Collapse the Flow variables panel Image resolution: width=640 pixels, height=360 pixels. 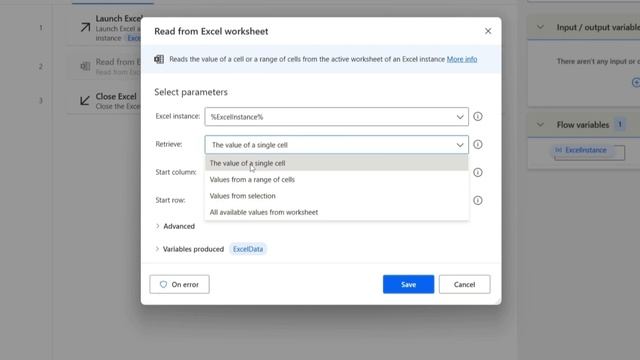pyautogui.click(x=540, y=125)
